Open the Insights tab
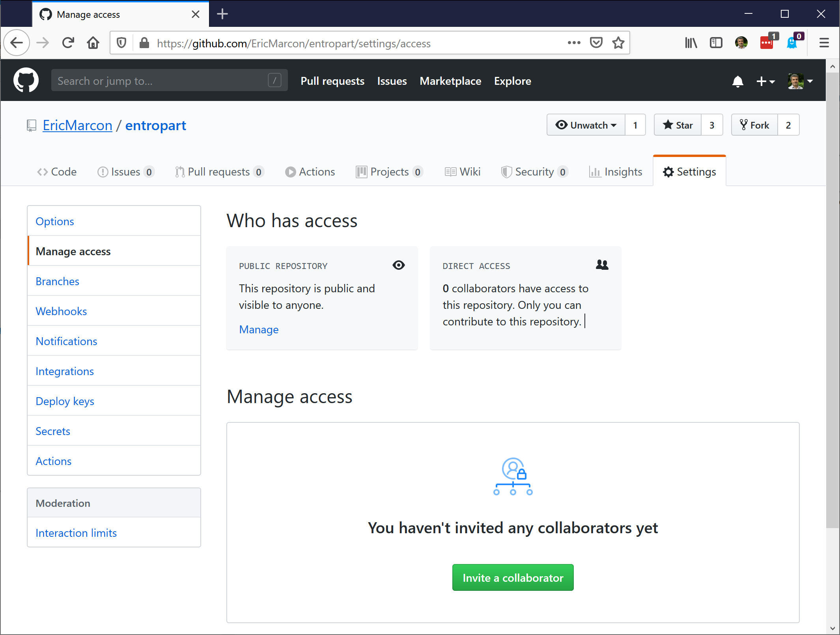The width and height of the screenshot is (840, 635). (616, 172)
